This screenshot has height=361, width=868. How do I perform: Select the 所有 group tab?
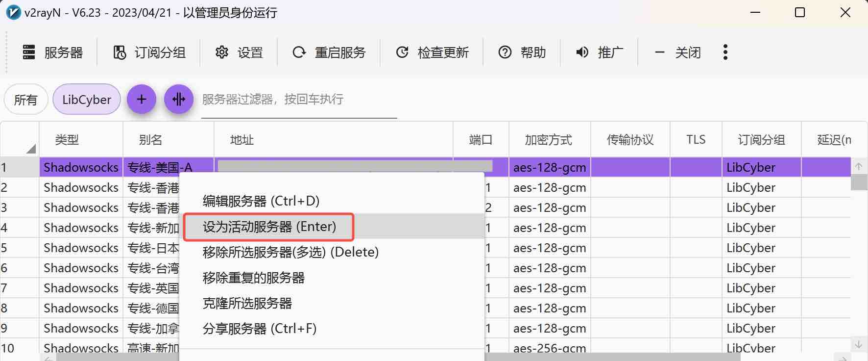tap(25, 100)
